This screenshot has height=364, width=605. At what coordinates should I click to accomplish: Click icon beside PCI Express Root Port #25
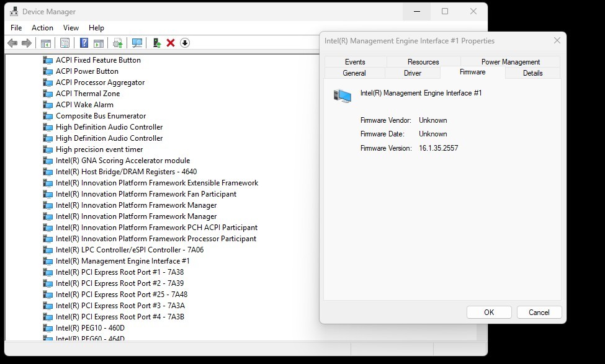(48, 295)
